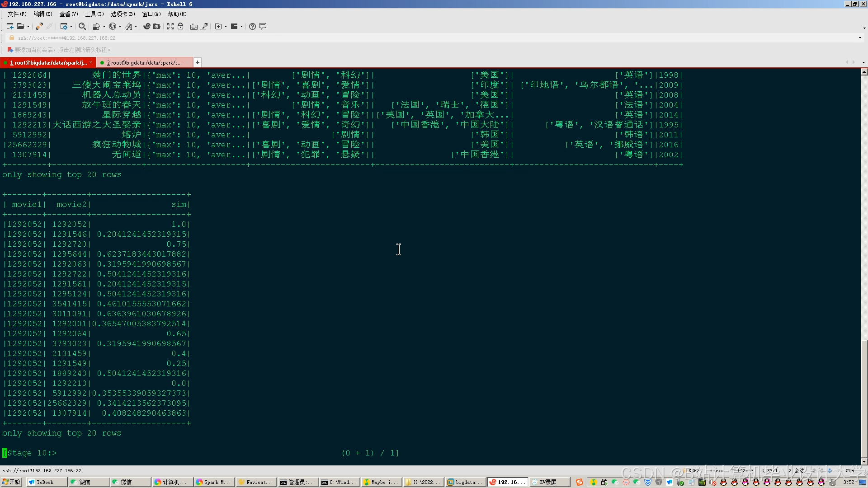Click the Find magnifier icon

pos(82,26)
